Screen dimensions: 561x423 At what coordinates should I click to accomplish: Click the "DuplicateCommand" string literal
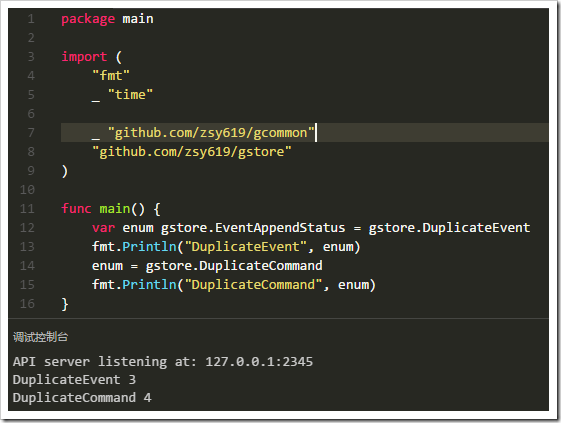[x=253, y=285]
